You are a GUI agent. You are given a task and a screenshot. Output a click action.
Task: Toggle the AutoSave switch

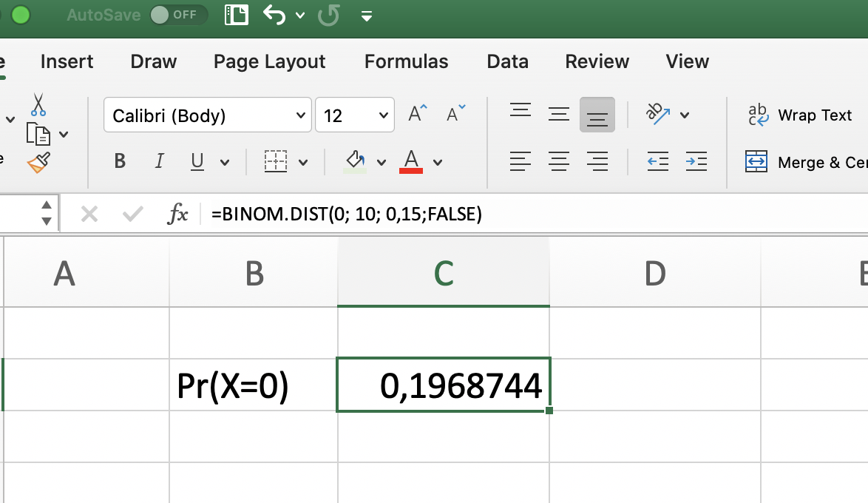177,15
